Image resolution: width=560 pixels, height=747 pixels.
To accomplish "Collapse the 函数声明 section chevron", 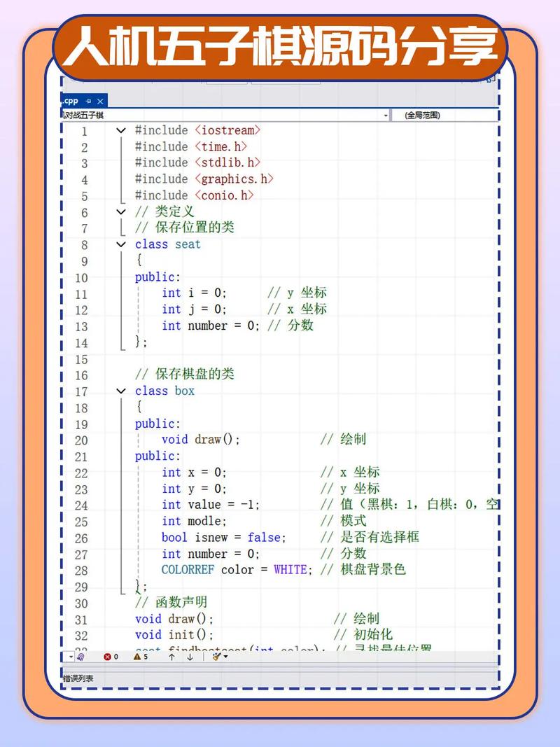I will 120,602.
